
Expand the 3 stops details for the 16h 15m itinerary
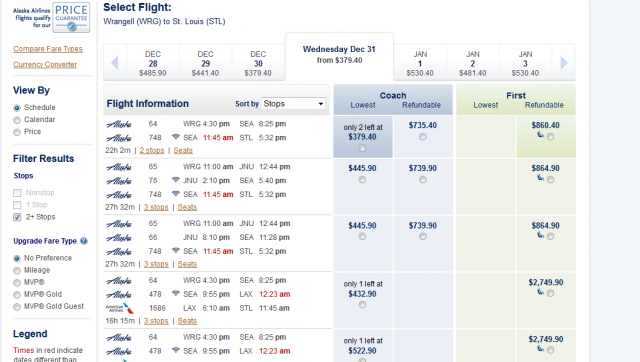(x=156, y=321)
